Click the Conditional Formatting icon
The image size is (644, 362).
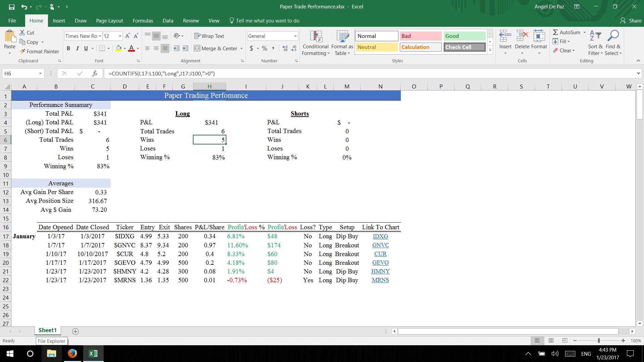[x=315, y=37]
